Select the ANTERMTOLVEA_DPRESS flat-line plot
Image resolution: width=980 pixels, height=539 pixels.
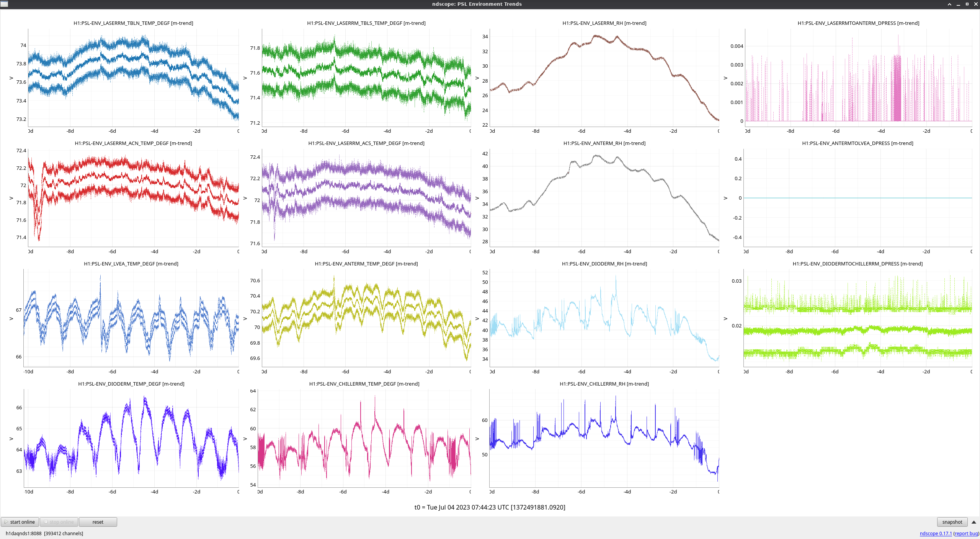[857, 198]
